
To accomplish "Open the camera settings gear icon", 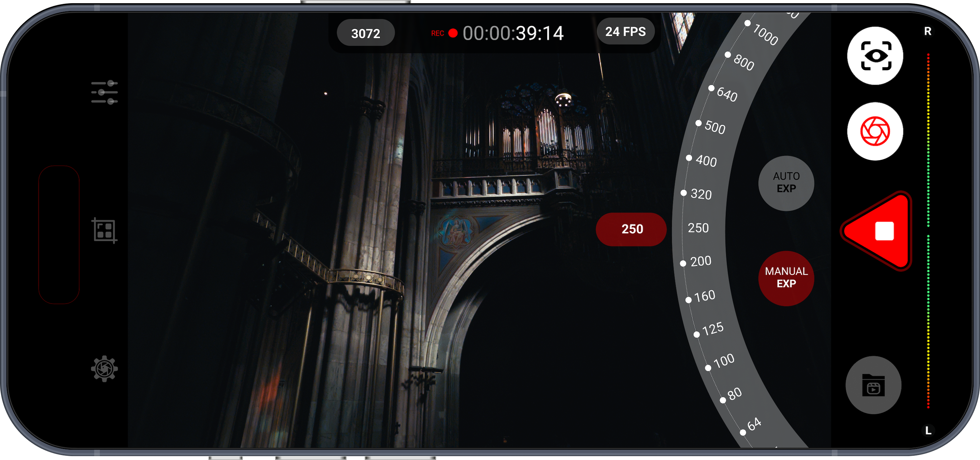I will pos(104,368).
